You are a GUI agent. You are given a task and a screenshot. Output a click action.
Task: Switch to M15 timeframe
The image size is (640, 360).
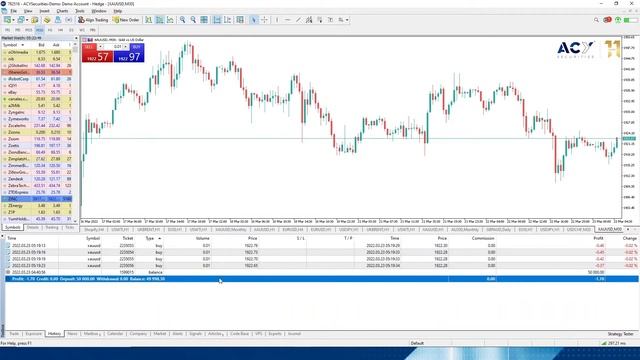click(x=28, y=30)
